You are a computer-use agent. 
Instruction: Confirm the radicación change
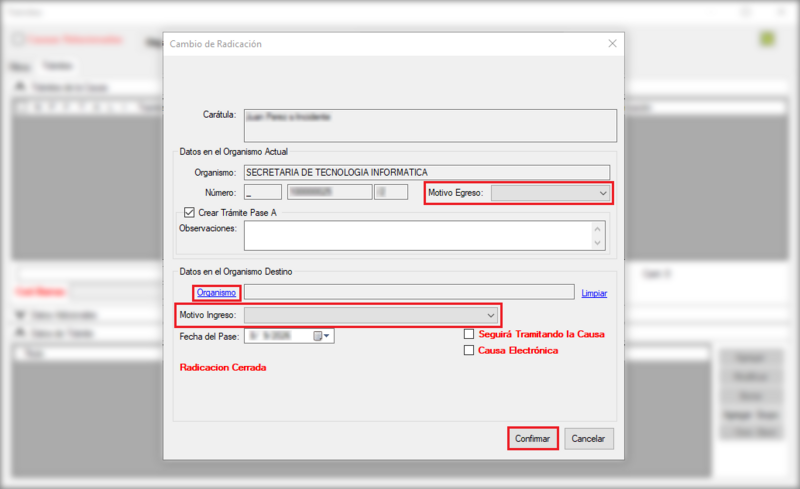coord(533,438)
